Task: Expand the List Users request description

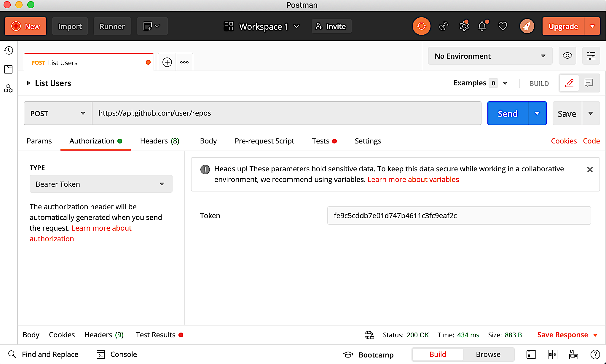Action: 28,83
